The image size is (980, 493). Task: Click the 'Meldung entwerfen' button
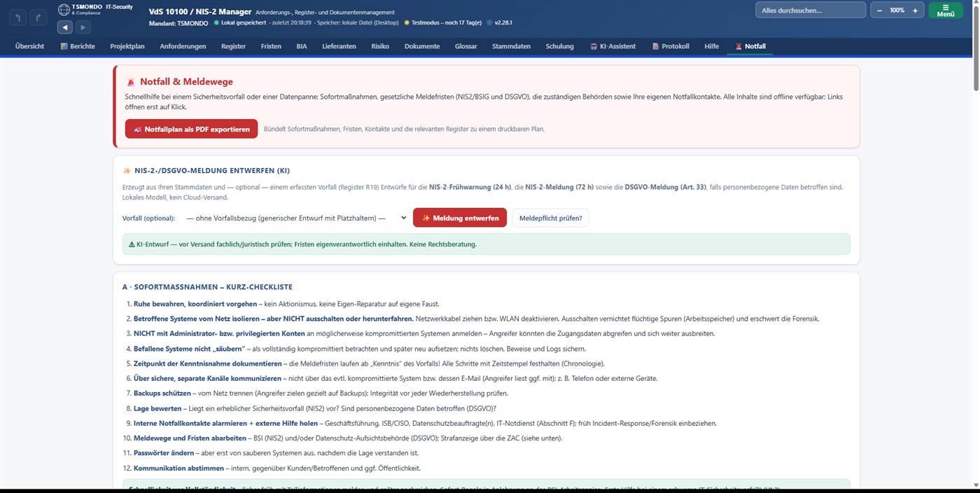[460, 218]
